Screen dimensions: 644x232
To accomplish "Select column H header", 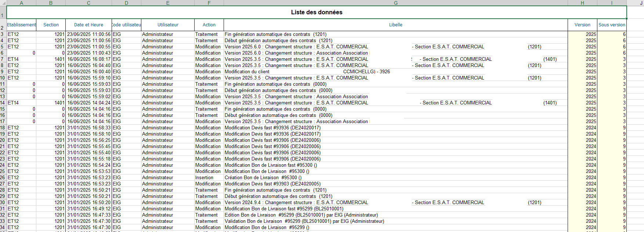I will click(x=582, y=3).
